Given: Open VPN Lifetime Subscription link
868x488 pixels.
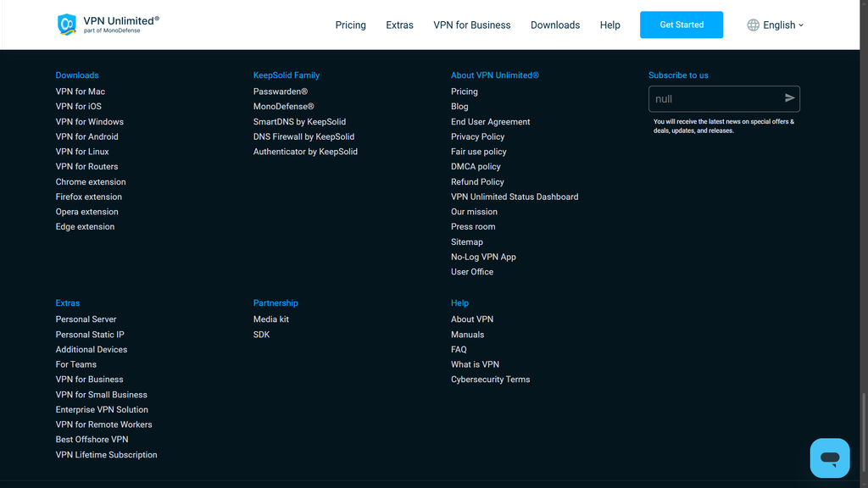Looking at the screenshot, I should 106,455.
